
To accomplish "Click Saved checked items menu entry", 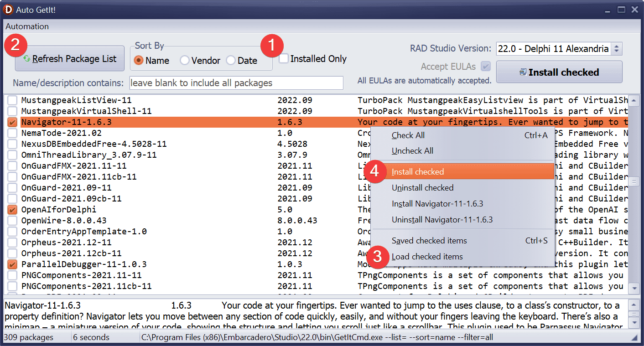I will click(463, 241).
